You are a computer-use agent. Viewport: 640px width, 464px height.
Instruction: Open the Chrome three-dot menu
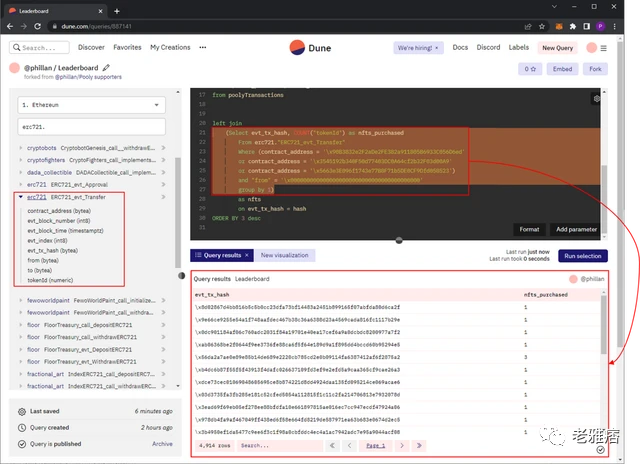click(614, 27)
